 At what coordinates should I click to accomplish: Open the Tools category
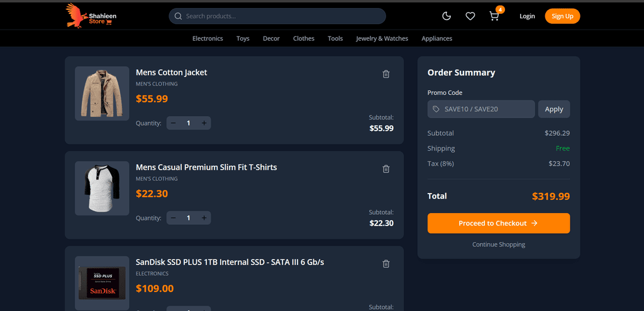click(x=335, y=38)
